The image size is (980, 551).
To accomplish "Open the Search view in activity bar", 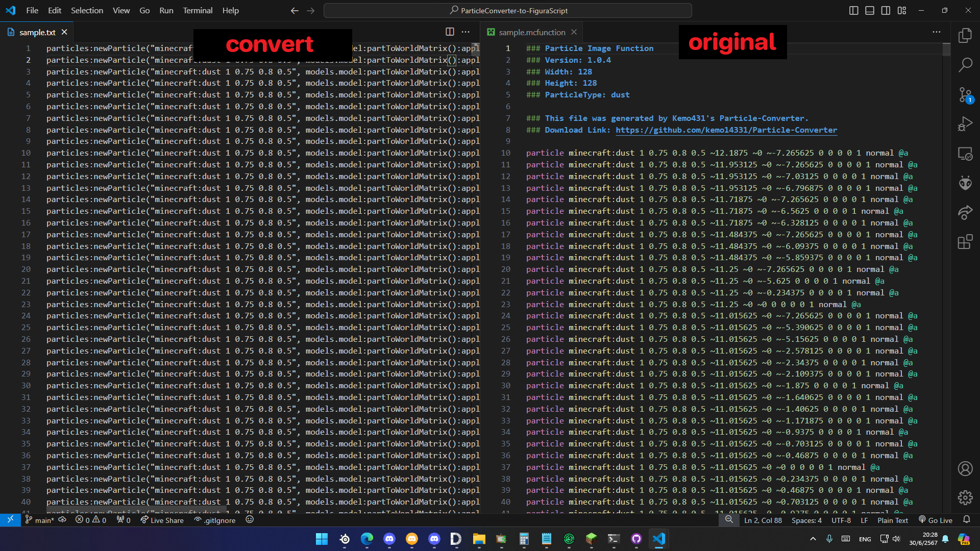I will pos(965,65).
